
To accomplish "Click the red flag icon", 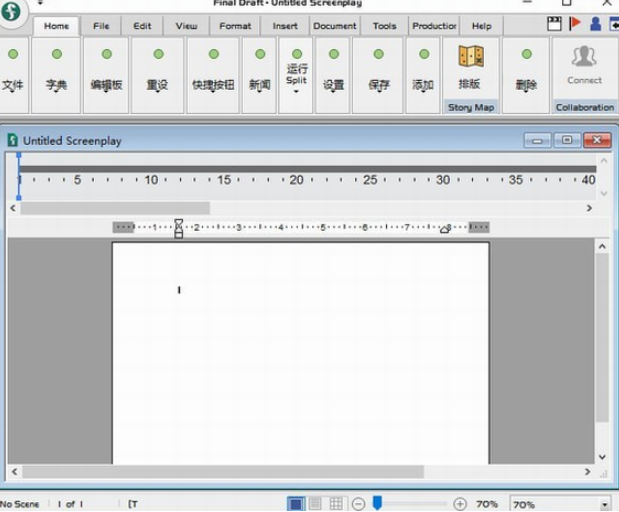I will point(575,23).
